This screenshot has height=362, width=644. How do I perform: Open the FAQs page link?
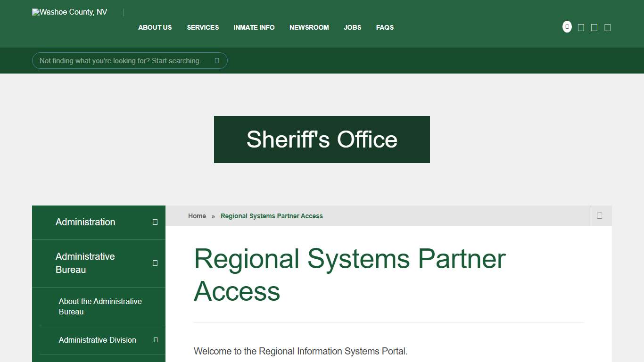[x=385, y=27]
